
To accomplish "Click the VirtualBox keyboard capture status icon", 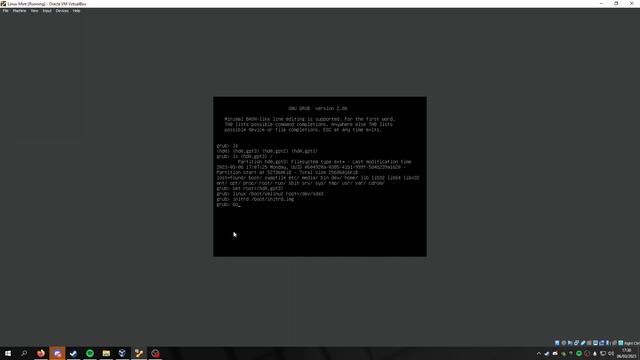I will coord(621,343).
